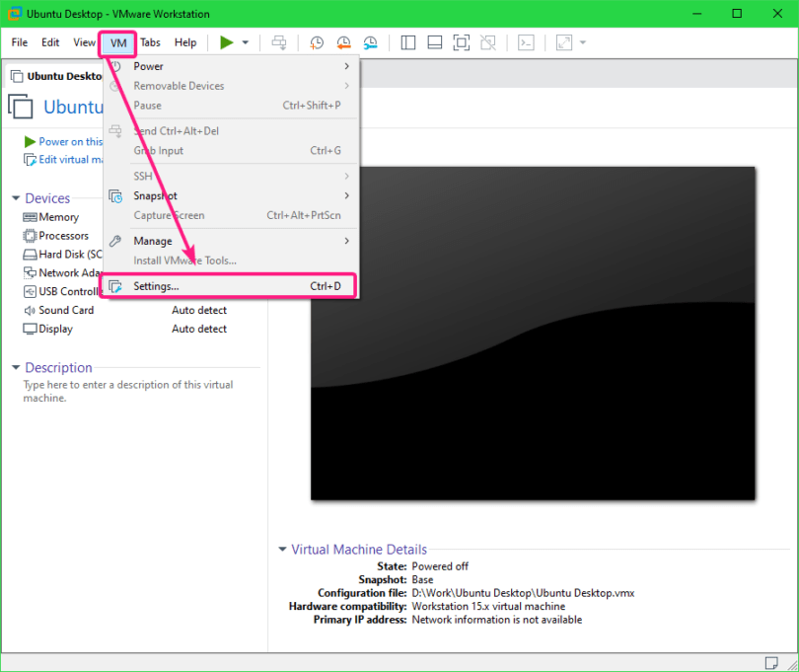Click the USB Controller icon
Image resolution: width=799 pixels, height=672 pixels.
click(x=30, y=292)
